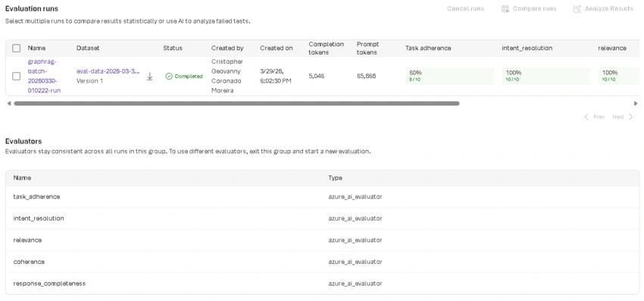Select the relevance evaluator row
Image resolution: width=644 pixels, height=301 pixels.
click(323, 240)
